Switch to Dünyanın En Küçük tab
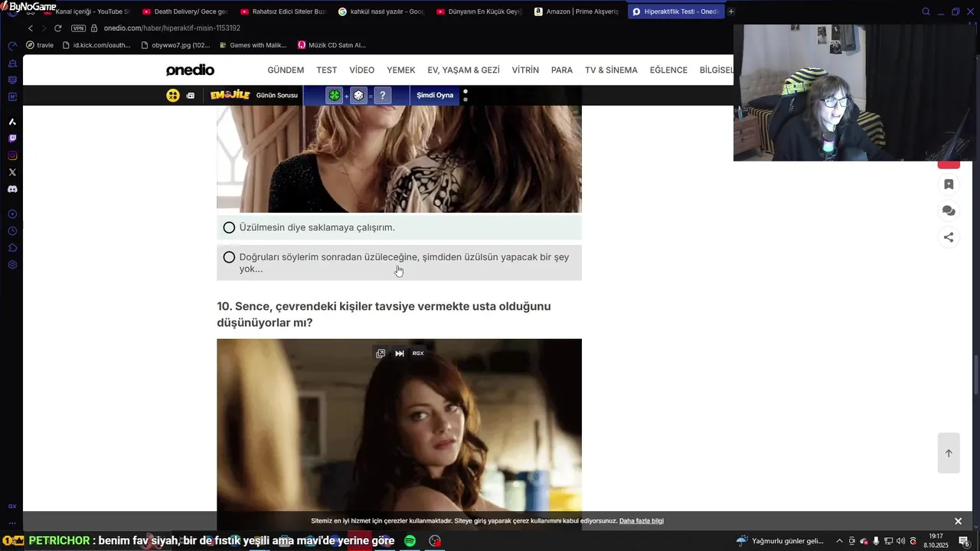The image size is (980, 551). point(479,11)
